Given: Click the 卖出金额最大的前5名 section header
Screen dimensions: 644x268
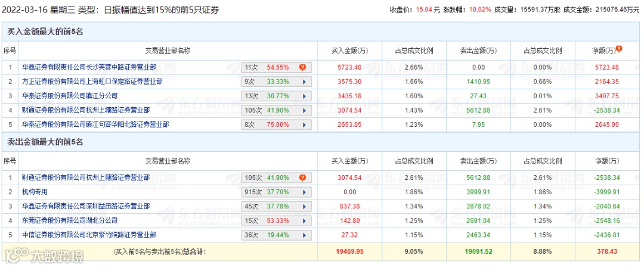Looking at the screenshot, I should tap(45, 142).
